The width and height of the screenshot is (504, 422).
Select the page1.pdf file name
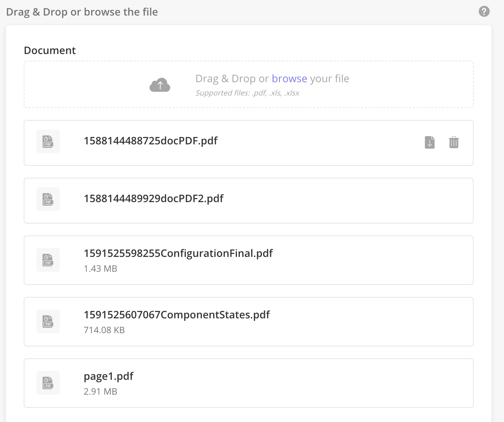coord(108,376)
